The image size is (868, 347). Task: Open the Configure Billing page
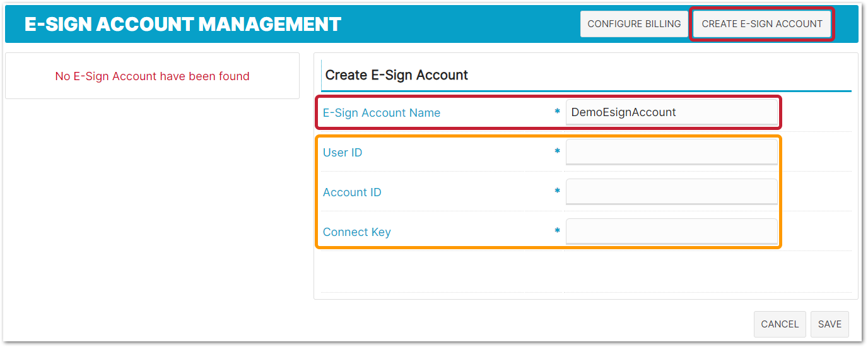tap(634, 24)
